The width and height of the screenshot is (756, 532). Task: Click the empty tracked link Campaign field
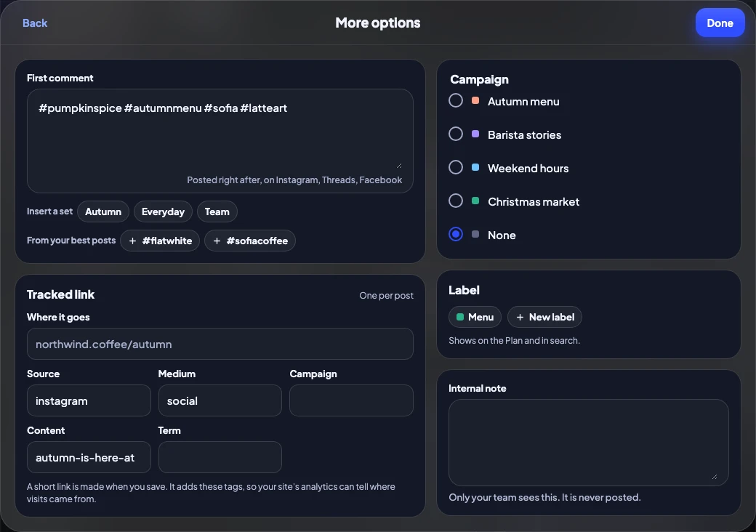(x=351, y=400)
